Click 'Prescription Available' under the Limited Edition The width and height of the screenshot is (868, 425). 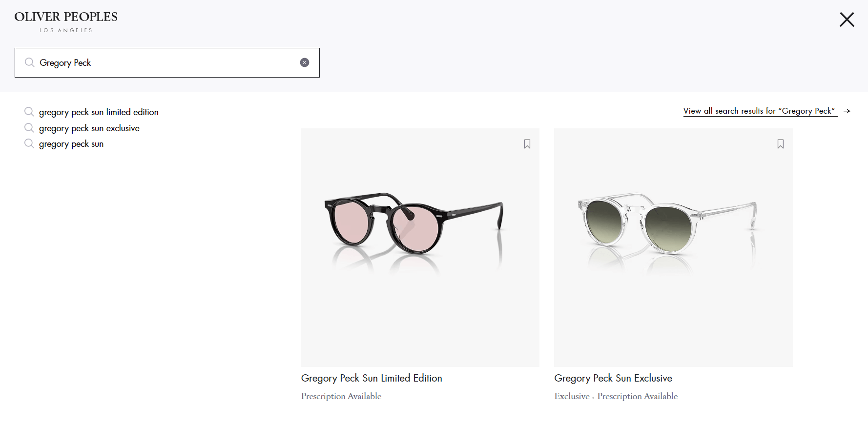point(341,396)
